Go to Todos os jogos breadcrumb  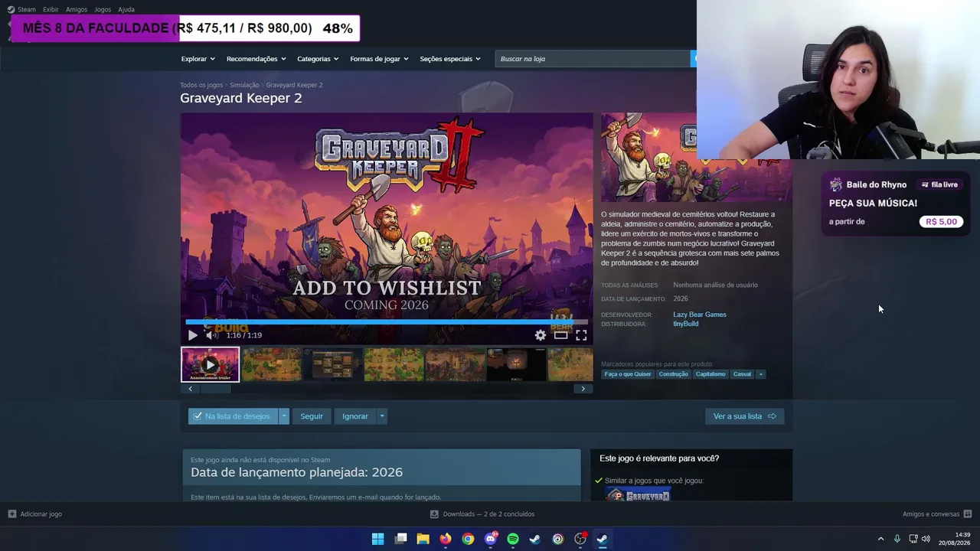click(201, 85)
